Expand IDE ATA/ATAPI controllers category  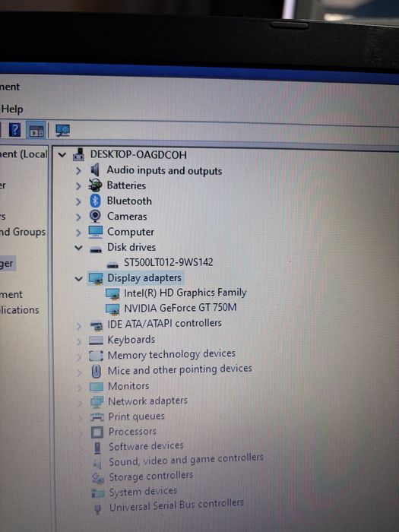(x=79, y=326)
